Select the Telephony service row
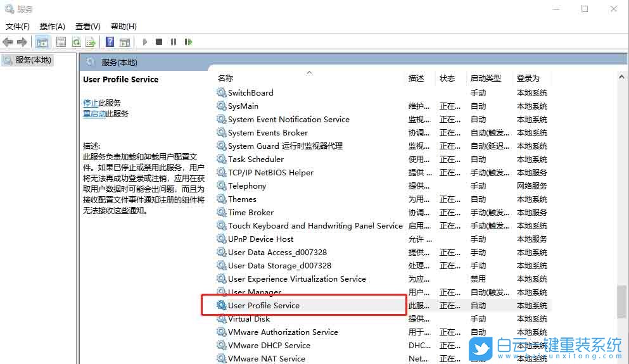 click(383, 185)
